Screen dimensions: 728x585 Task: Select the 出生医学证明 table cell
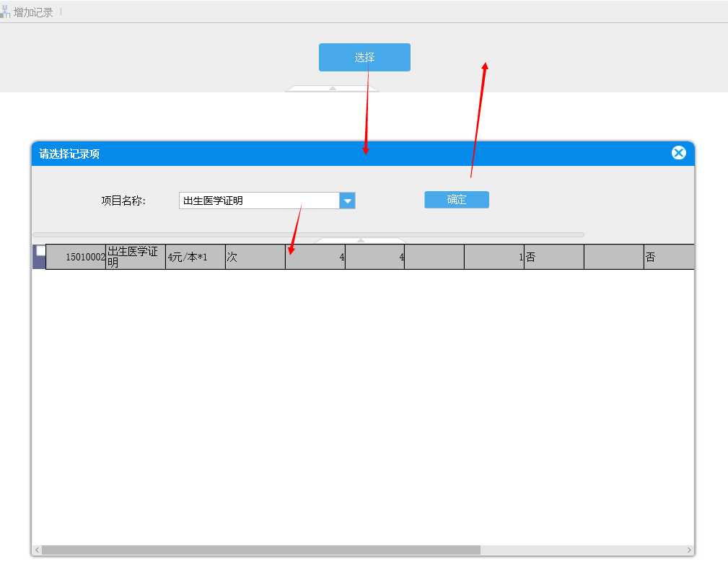tap(136, 257)
